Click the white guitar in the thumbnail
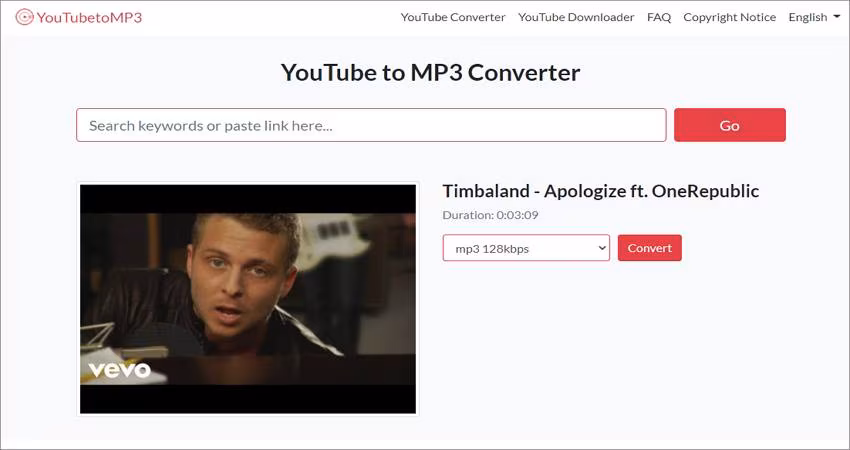 [333, 239]
